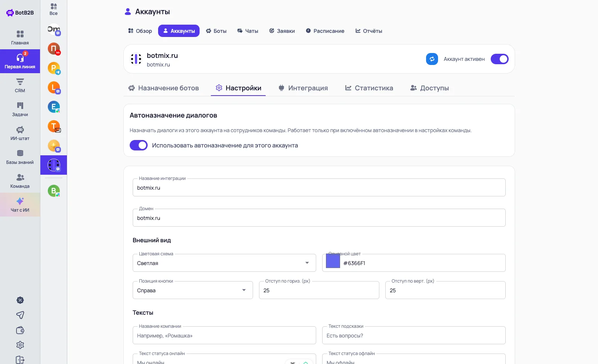The height and width of the screenshot is (364, 598).
Task: Switch to Назначение ботов tab
Action: click(x=164, y=88)
